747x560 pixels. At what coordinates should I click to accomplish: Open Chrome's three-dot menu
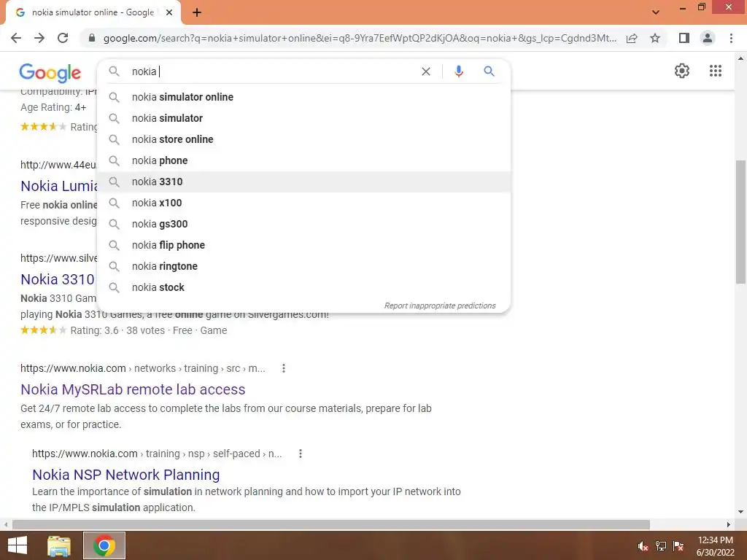[731, 38]
